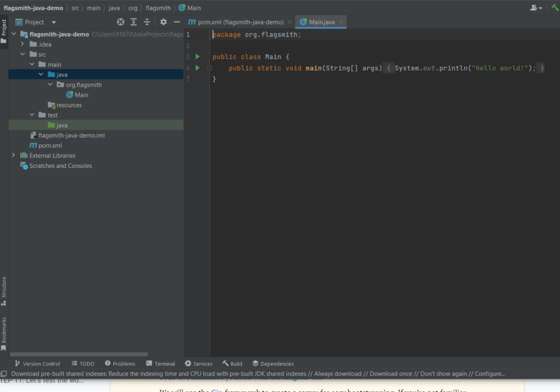Open Build tool window
560x392 pixels.
pyautogui.click(x=232, y=364)
